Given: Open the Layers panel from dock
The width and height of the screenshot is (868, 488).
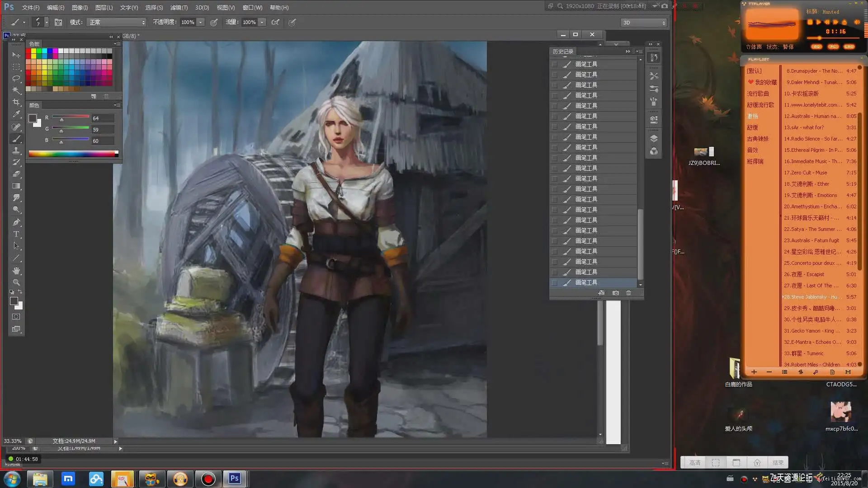Looking at the screenshot, I should click(x=654, y=138).
